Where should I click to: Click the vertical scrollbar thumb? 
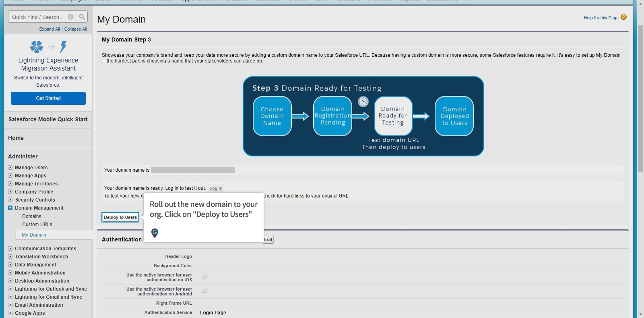coord(640,98)
